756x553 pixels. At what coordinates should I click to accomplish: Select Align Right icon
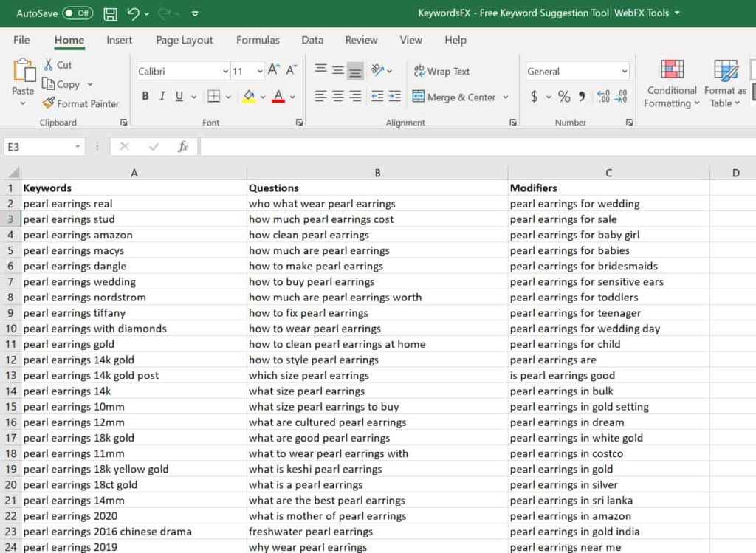point(355,96)
